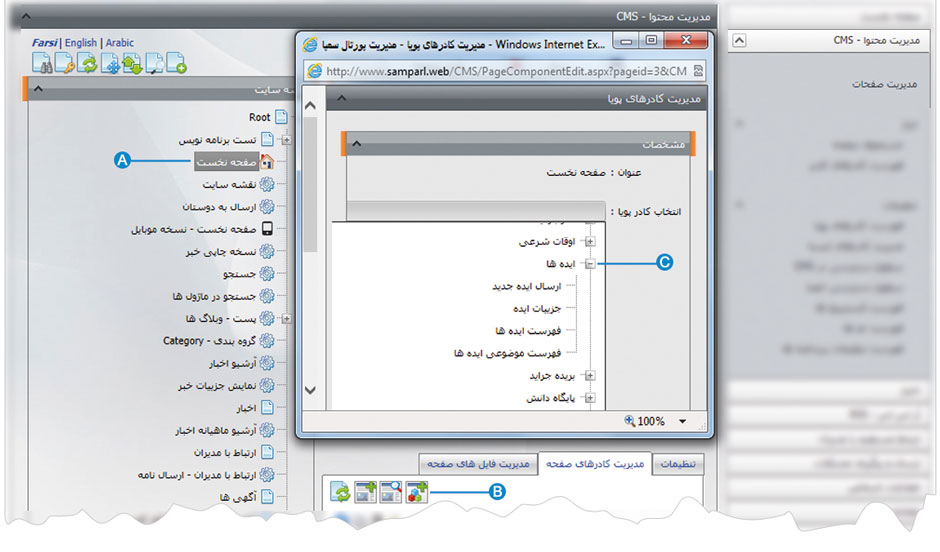Image resolution: width=940 pixels, height=552 pixels.
Task: Click the page permissions key icon
Action: coord(64,65)
